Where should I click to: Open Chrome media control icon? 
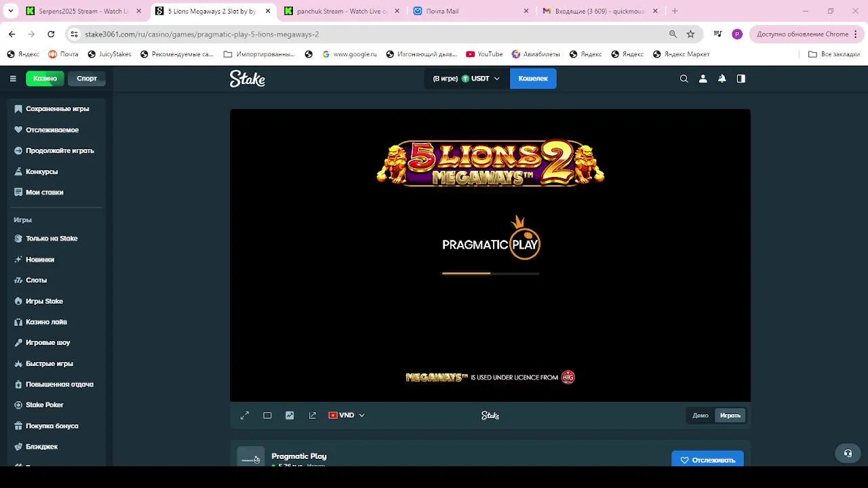click(x=718, y=34)
